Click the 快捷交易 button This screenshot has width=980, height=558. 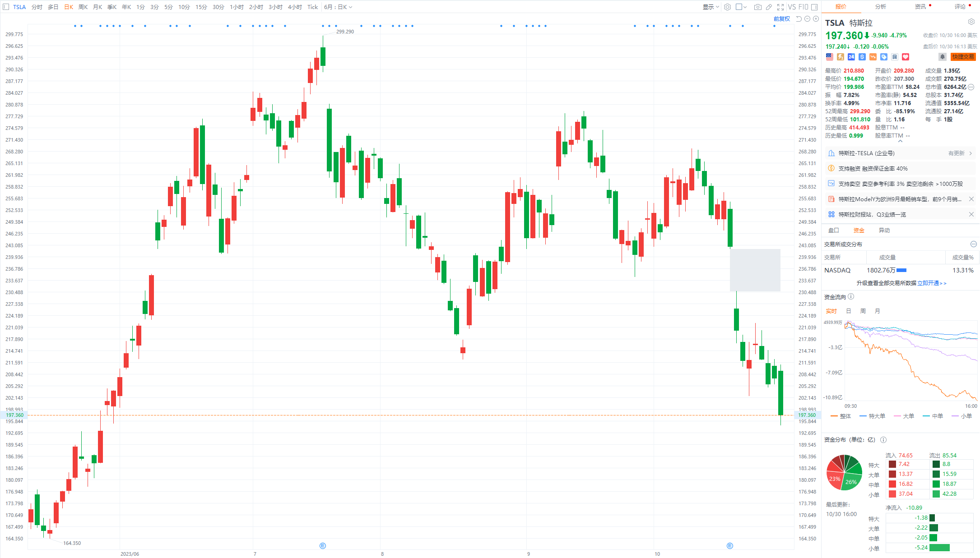click(963, 57)
